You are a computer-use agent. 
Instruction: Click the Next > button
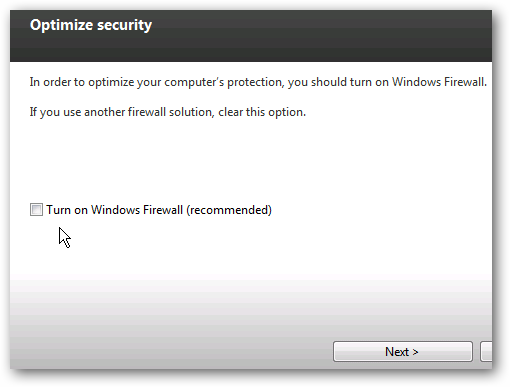pyautogui.click(x=403, y=352)
